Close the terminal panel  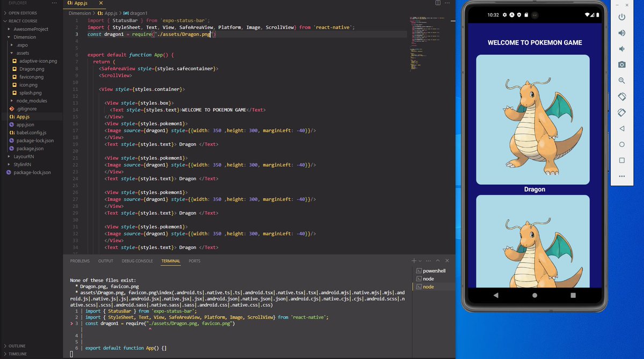(x=447, y=261)
